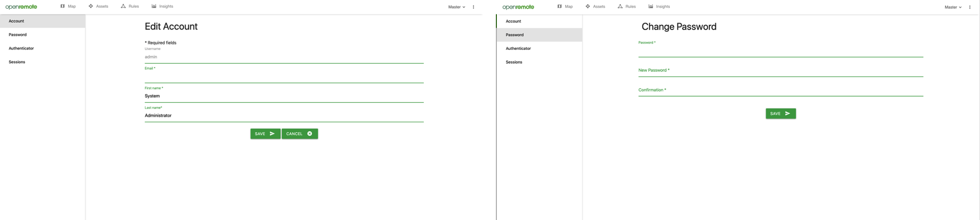
Task: Click the Email input field
Action: (x=284, y=77)
